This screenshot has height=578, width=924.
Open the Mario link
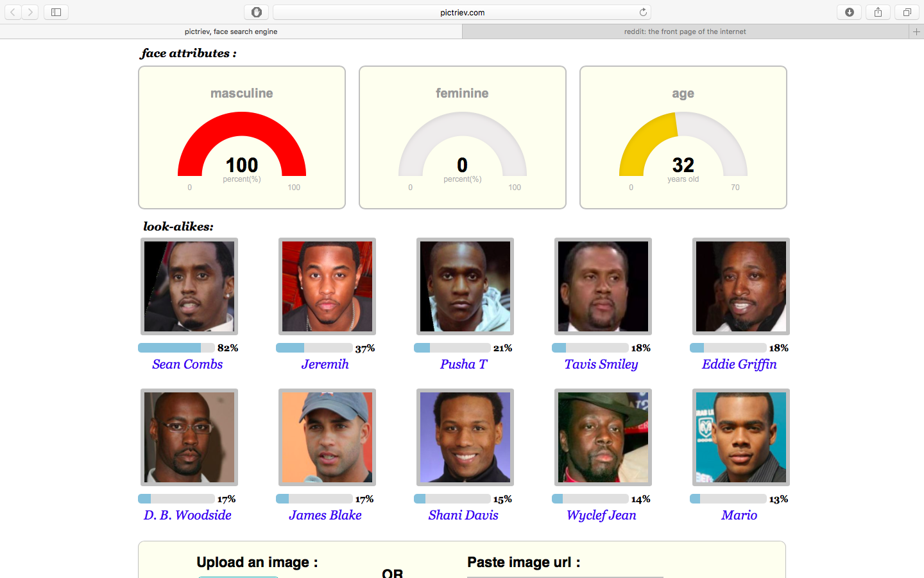click(739, 515)
